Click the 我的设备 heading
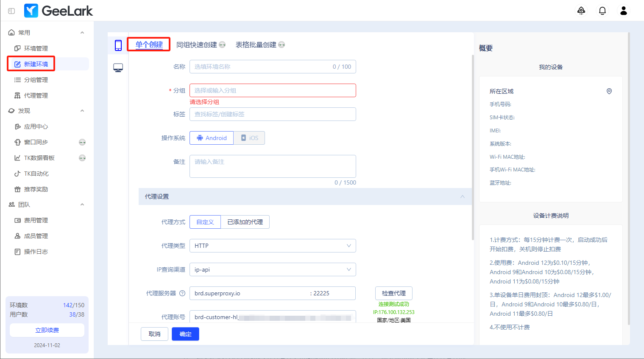 (551, 67)
